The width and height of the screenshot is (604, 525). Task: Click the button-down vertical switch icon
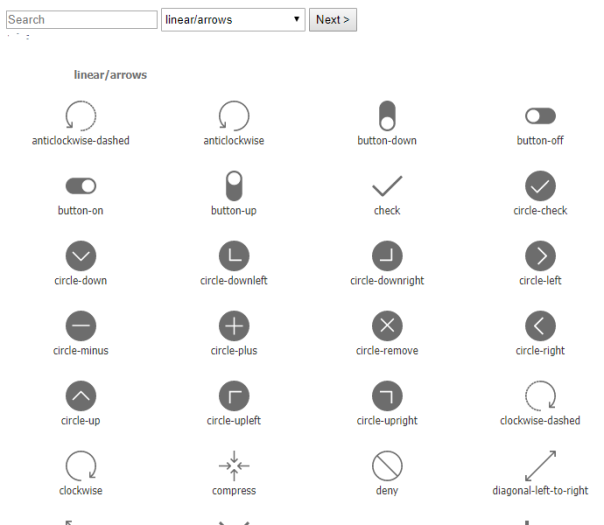click(x=387, y=116)
